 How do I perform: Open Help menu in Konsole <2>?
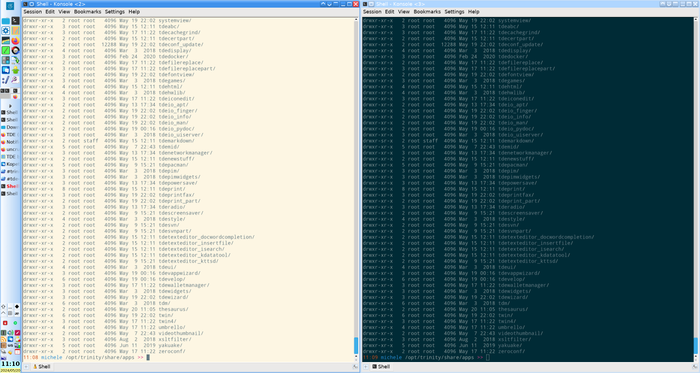click(134, 12)
